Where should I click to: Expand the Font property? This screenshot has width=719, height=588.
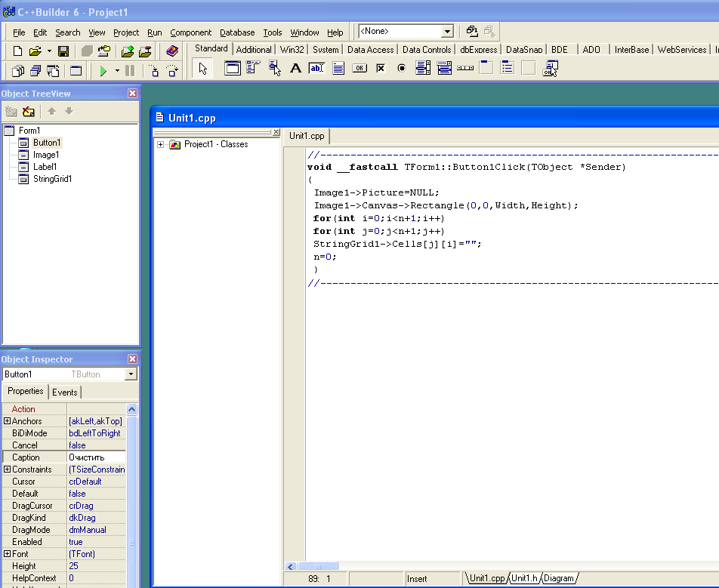click(7, 553)
